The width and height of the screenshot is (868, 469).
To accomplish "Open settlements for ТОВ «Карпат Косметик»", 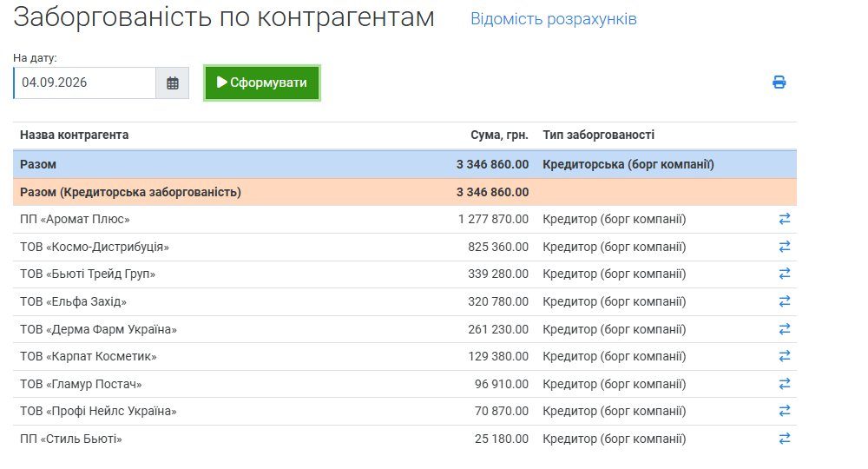I will tap(785, 356).
